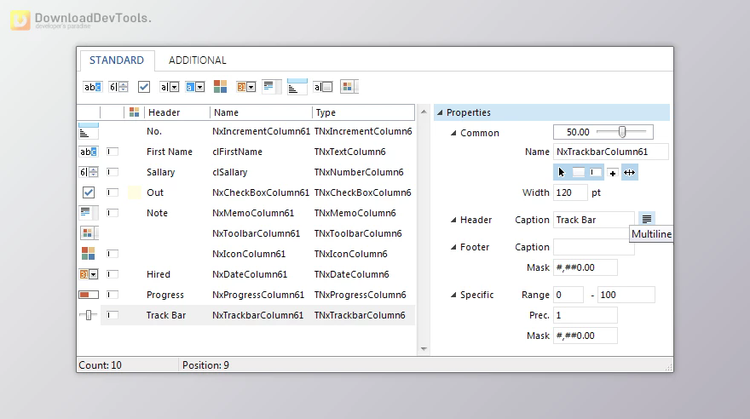Add a memo column from the toolbar
The image size is (750, 419).
pyautogui.click(x=271, y=87)
